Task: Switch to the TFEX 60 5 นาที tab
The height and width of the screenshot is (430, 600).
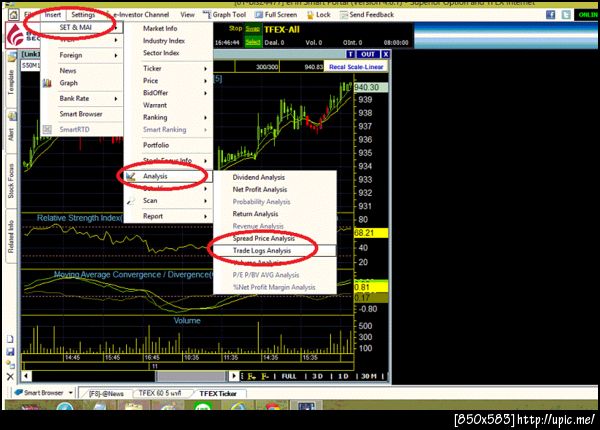Action: pos(160,393)
